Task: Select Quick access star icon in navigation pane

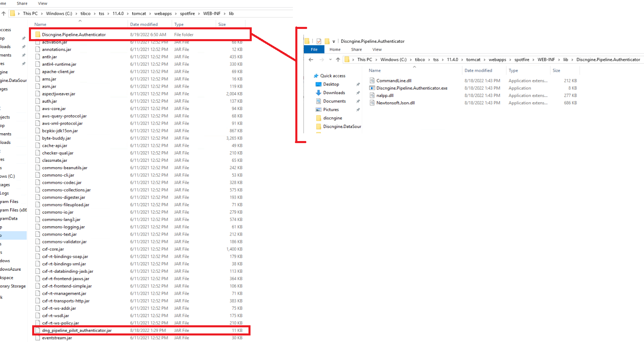Action: click(316, 76)
